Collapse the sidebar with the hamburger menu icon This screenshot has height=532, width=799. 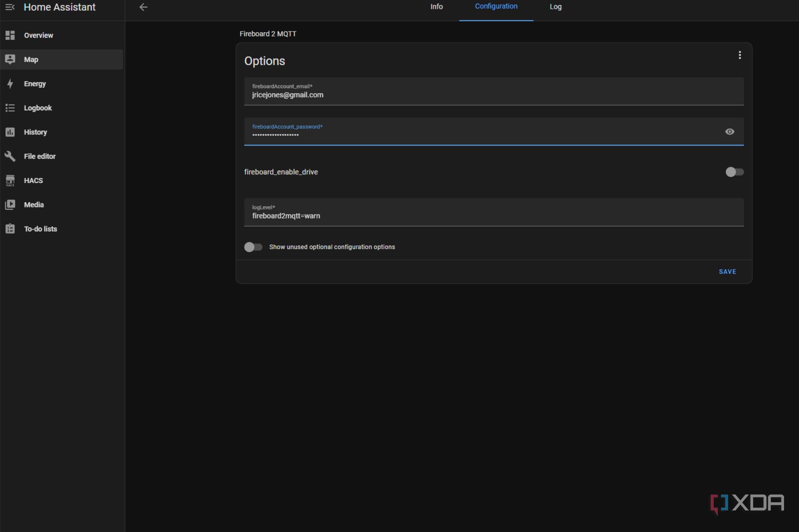point(10,7)
